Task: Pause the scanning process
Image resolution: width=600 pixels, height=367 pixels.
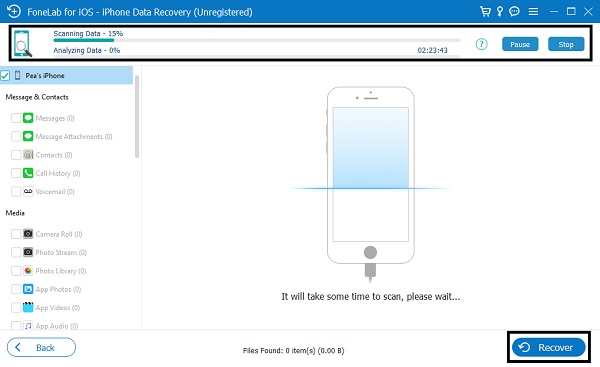Action: (x=520, y=44)
